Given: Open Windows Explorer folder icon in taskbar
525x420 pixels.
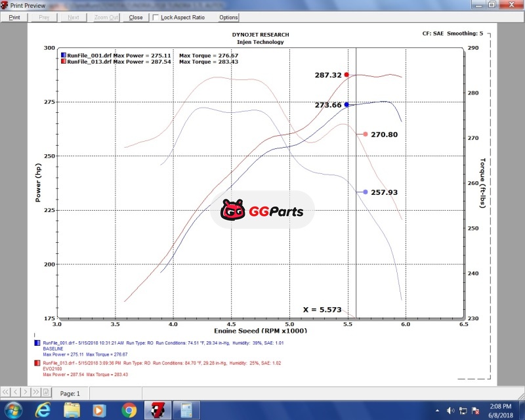Looking at the screenshot, I should pyautogui.click(x=72, y=410).
